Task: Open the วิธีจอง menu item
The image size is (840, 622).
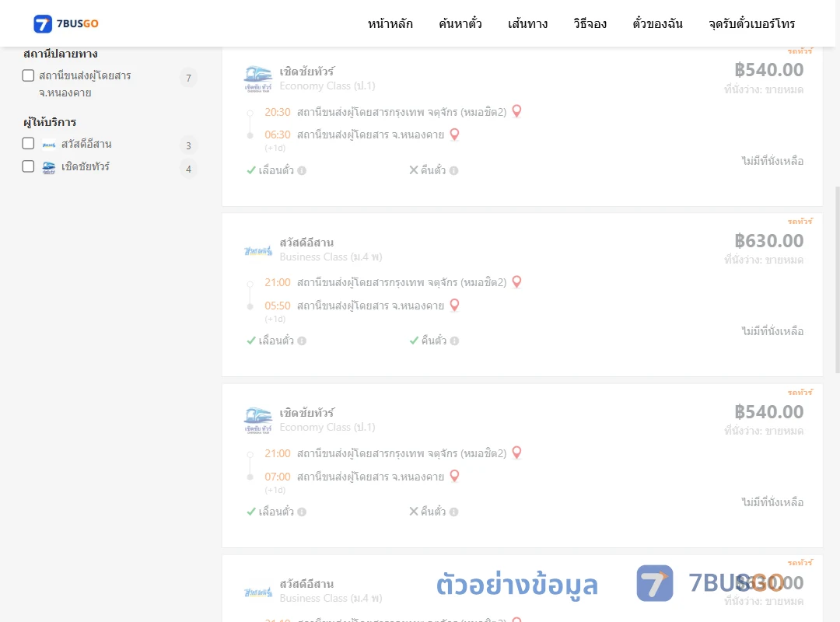Action: pos(590,23)
